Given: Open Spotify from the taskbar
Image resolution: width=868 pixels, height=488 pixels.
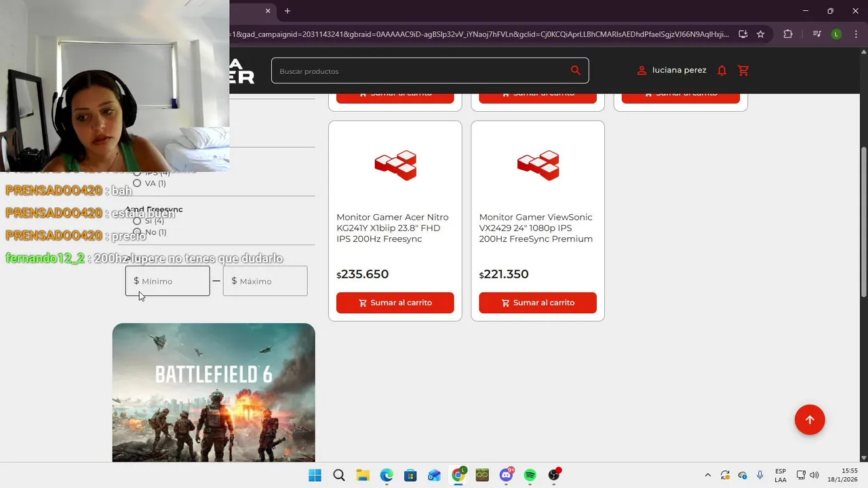Looking at the screenshot, I should pyautogui.click(x=530, y=475).
